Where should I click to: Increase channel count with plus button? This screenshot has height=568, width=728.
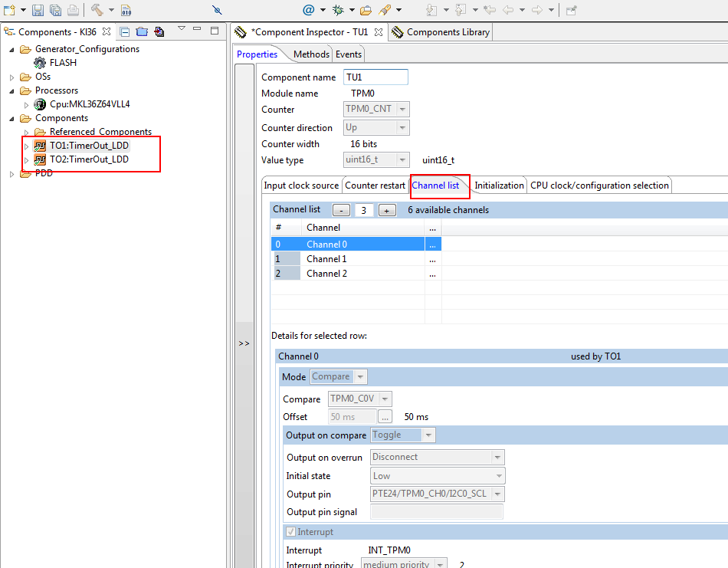387,210
